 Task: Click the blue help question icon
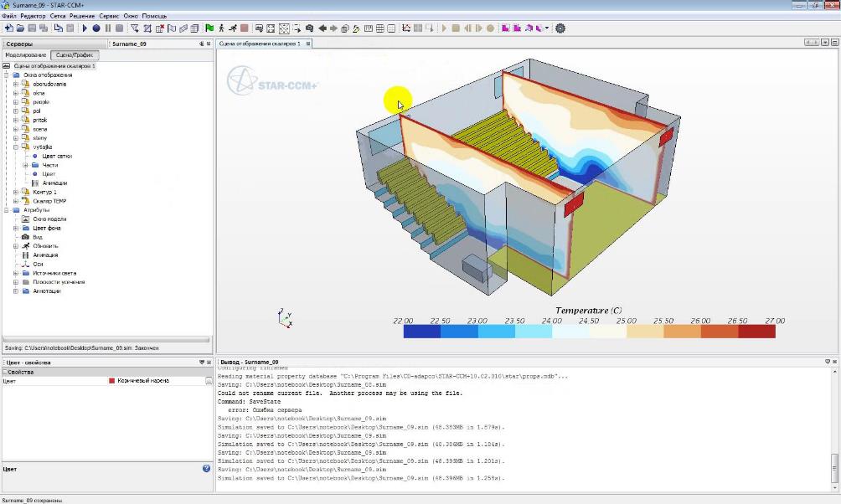tap(206, 469)
